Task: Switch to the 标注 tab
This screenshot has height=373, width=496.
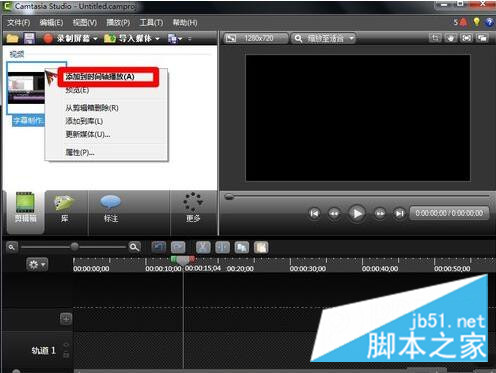Action: 111,211
